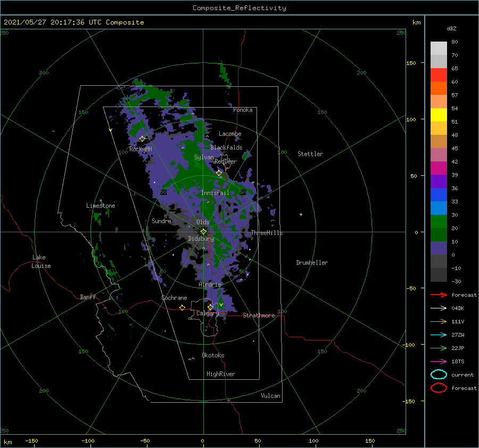Click the RockyMH label
This screenshot has width=479, height=448.
coord(141,149)
